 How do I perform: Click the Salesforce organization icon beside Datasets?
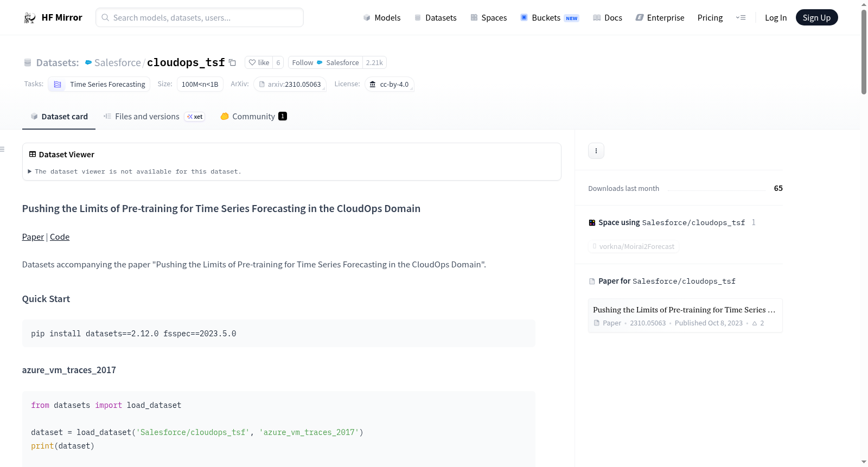point(88,62)
